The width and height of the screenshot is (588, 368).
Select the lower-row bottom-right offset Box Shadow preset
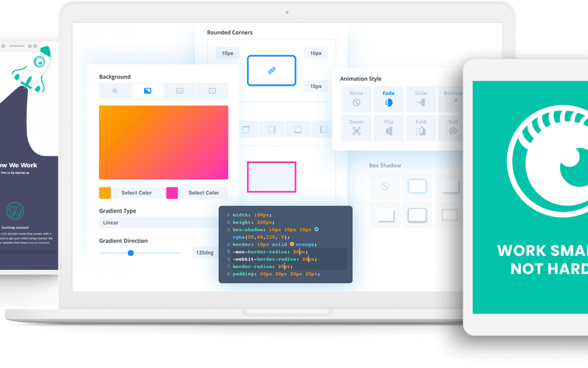click(x=385, y=215)
